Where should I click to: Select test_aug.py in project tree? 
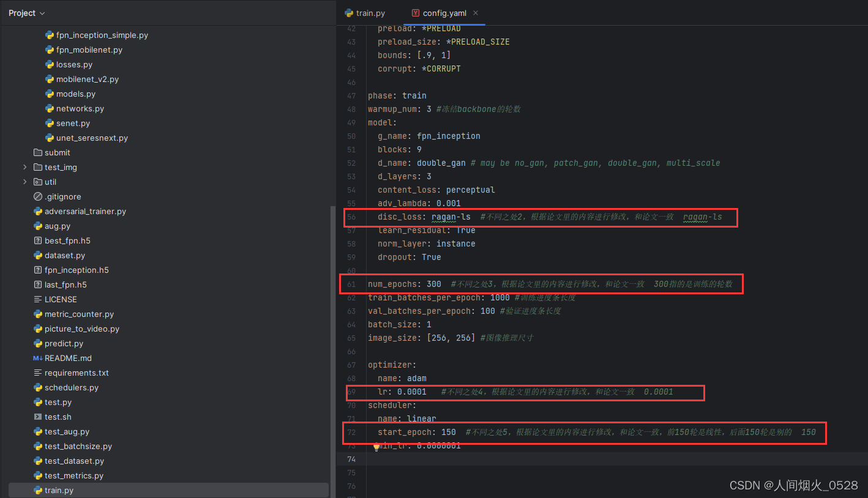pyautogui.click(x=67, y=431)
